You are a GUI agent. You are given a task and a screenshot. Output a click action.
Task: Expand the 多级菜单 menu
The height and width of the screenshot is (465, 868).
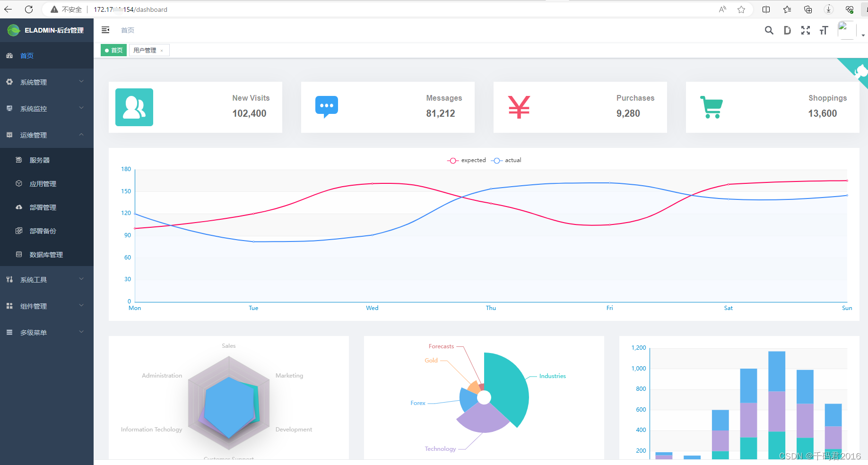[x=47, y=332]
